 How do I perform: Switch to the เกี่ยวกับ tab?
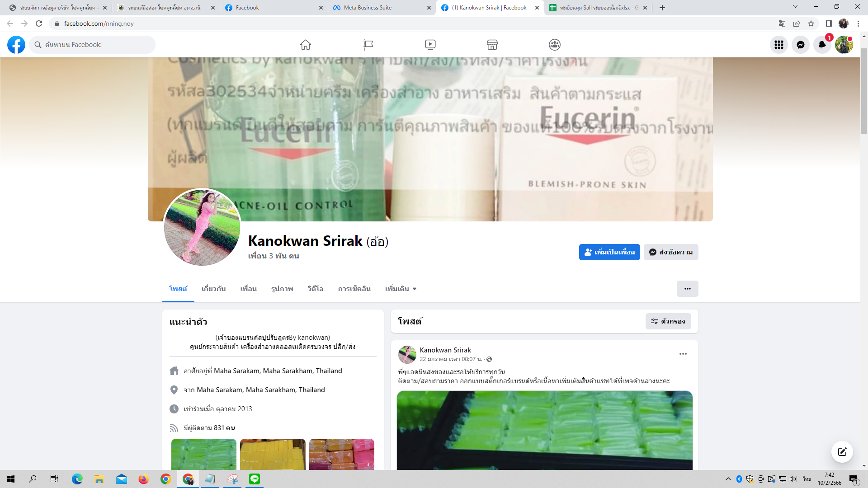213,289
